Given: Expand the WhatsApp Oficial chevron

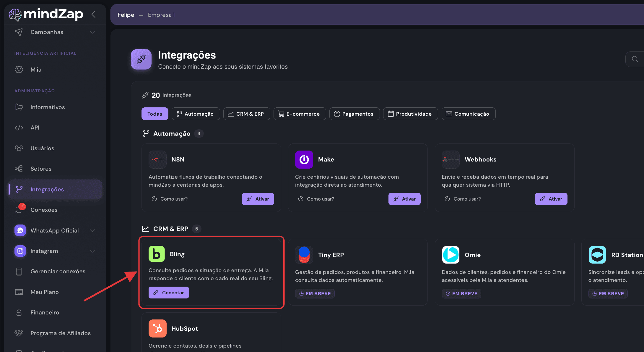Looking at the screenshot, I should click(x=92, y=230).
